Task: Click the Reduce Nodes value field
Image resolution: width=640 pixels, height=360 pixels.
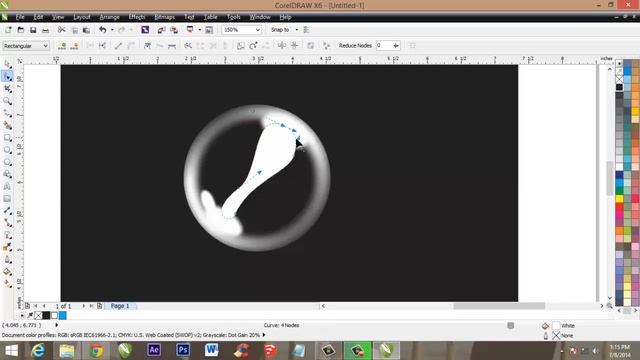Action: pos(384,46)
